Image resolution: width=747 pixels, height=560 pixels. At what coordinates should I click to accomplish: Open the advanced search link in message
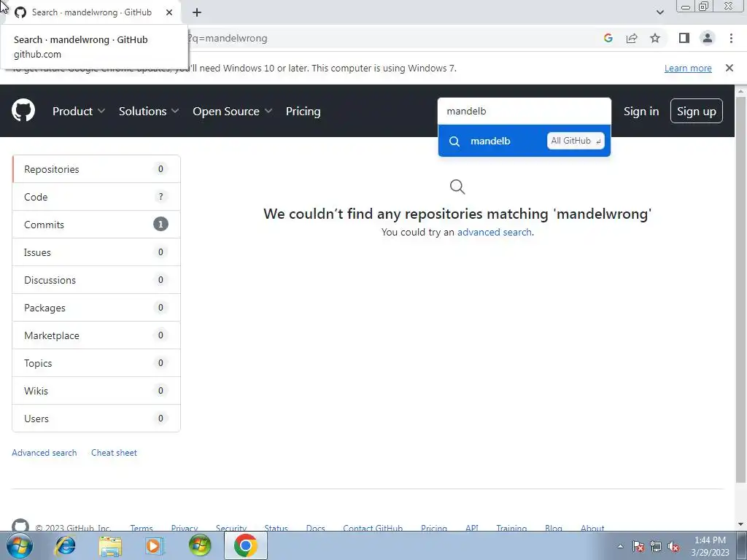pos(494,232)
